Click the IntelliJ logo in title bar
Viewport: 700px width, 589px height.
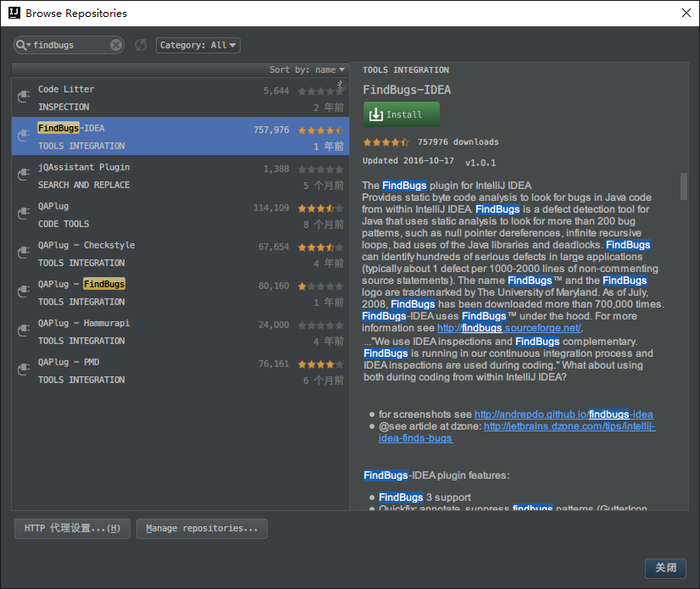(x=13, y=13)
